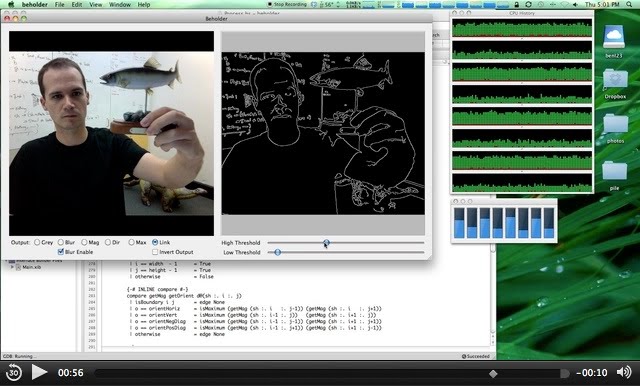The width and height of the screenshot is (640, 386).
Task: Click the video progress bar handle
Action: (x=564, y=373)
